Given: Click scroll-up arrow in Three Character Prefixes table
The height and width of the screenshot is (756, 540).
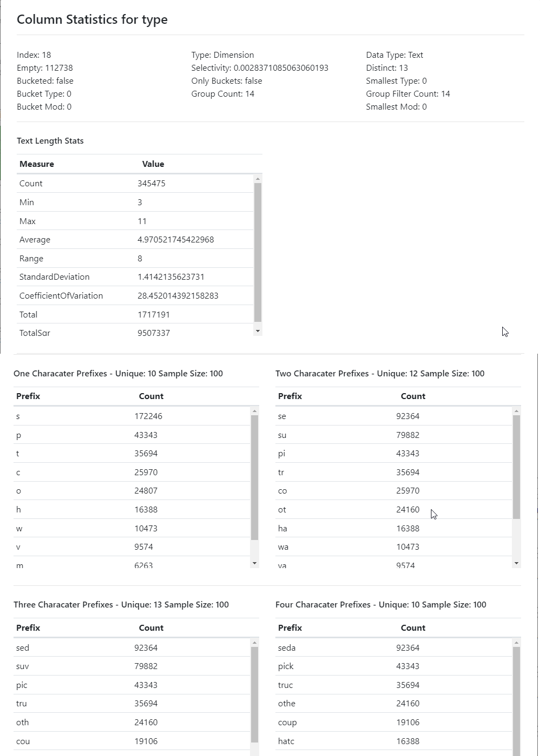Looking at the screenshot, I should [x=254, y=643].
